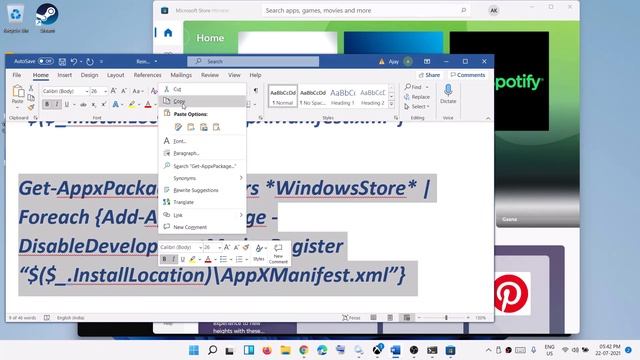The height and width of the screenshot is (360, 640).
Task: Toggle Italic in the ribbon Font group
Action: pos(57,104)
